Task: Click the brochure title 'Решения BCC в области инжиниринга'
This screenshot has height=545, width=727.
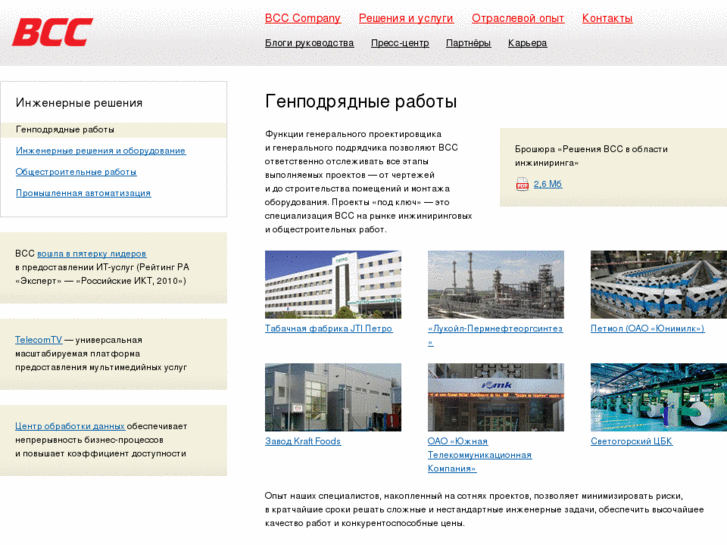Action: pyautogui.click(x=591, y=156)
